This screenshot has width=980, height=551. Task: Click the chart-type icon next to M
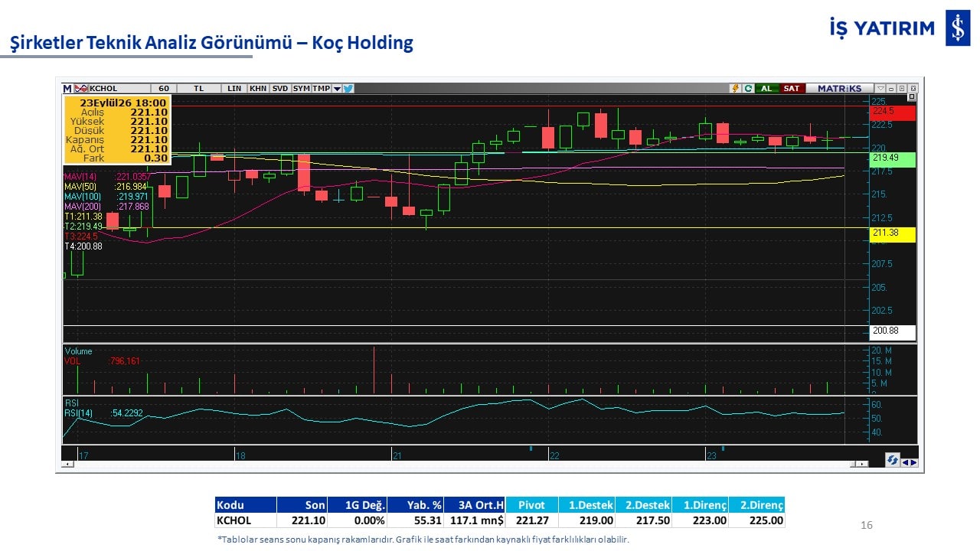(x=80, y=89)
